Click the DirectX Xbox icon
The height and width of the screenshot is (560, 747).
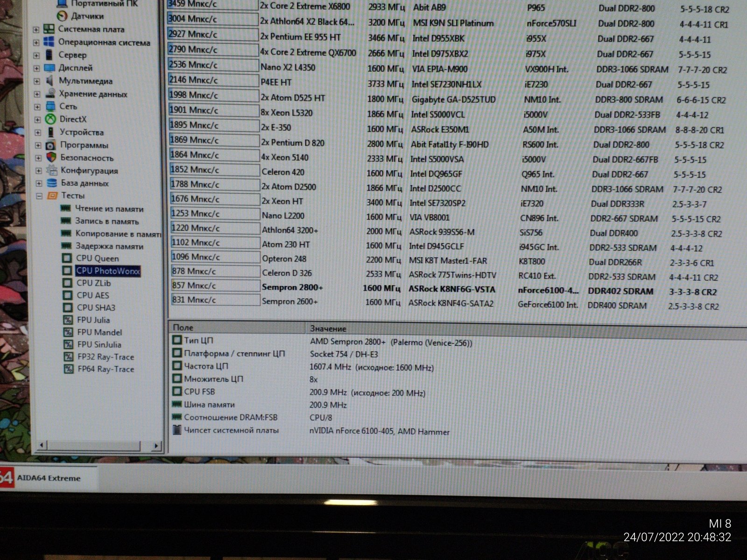tap(50, 119)
